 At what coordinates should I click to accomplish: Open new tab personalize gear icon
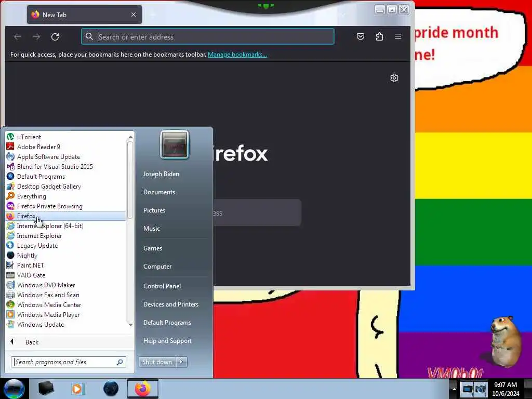click(394, 78)
